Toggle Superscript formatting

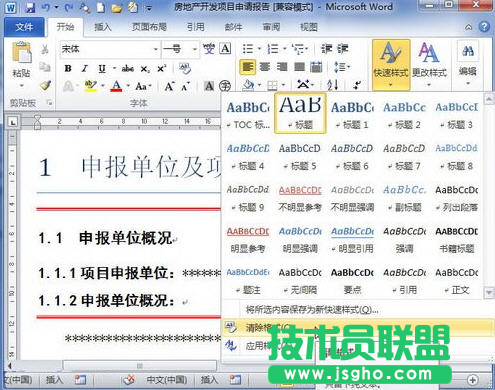pyautogui.click(x=162, y=68)
